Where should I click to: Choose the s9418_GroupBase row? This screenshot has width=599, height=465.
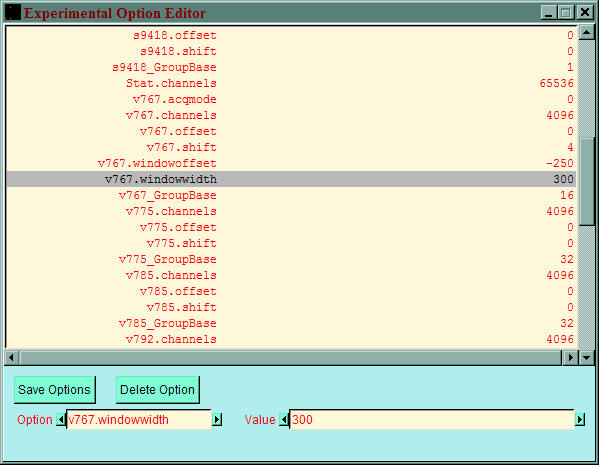[291, 67]
